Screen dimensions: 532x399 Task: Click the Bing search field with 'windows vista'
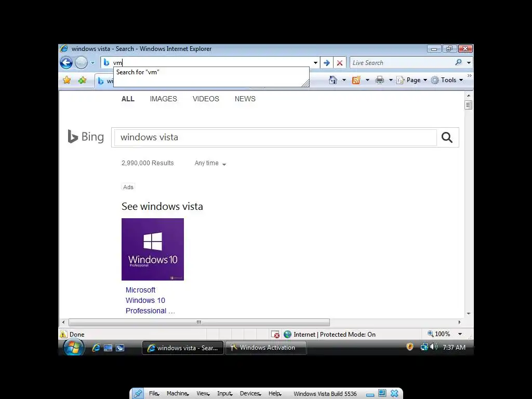click(275, 137)
